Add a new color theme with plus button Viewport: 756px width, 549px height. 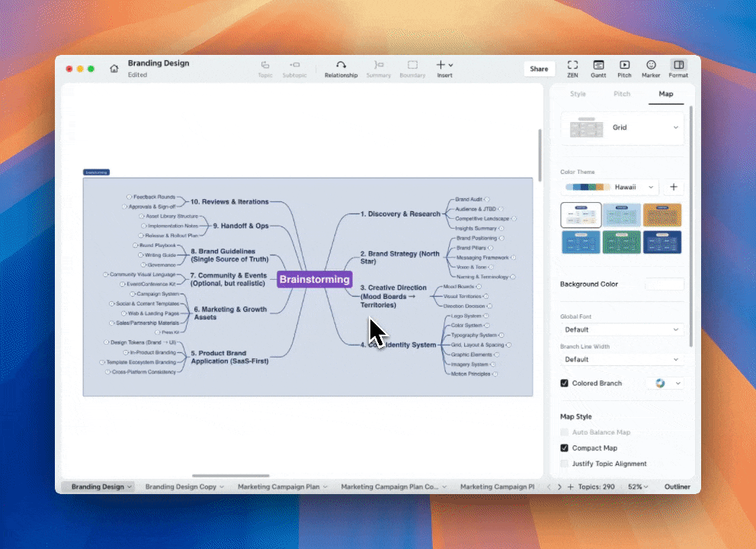click(x=674, y=187)
